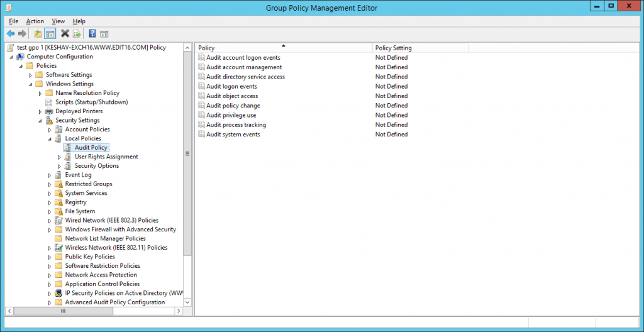Viewport: 644px width, 332px height.
Task: Toggle the Show/Hide Console Tree icon
Action: (50, 34)
